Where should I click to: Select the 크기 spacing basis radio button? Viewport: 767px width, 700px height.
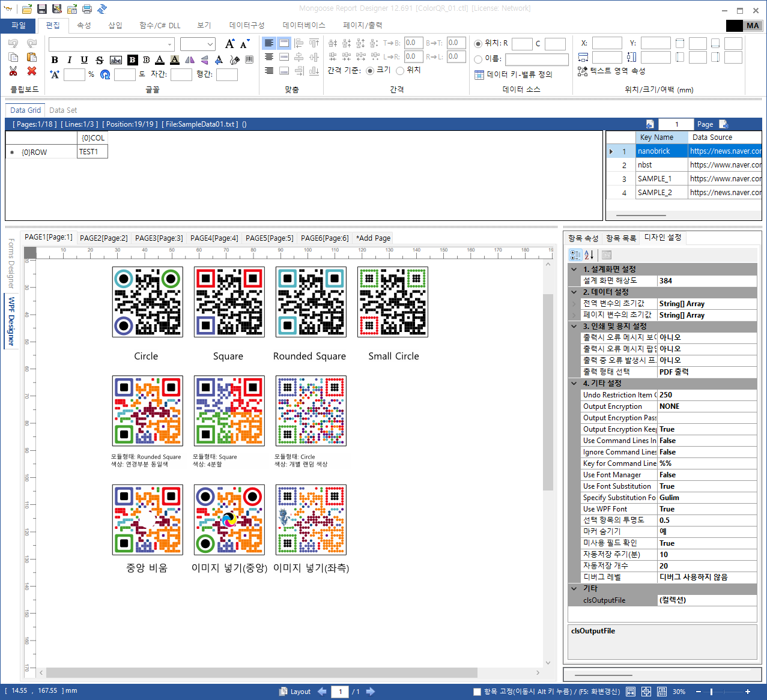pyautogui.click(x=370, y=71)
